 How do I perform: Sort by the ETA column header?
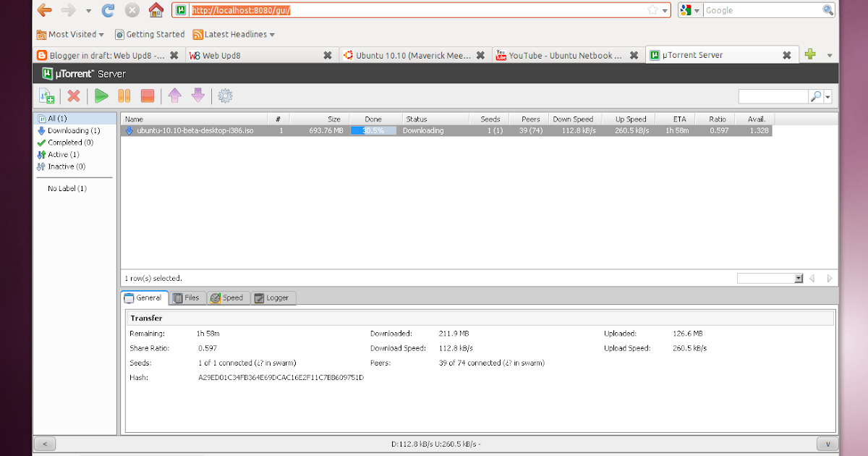tap(676, 119)
